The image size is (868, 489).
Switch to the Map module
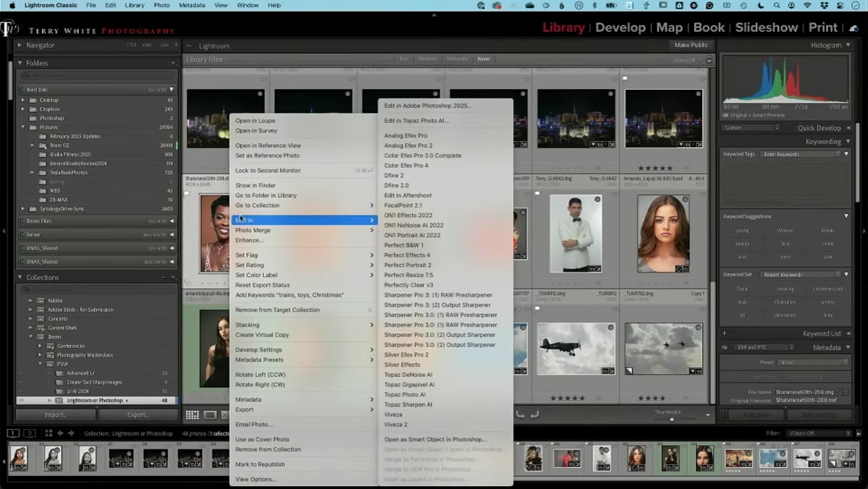tap(669, 27)
